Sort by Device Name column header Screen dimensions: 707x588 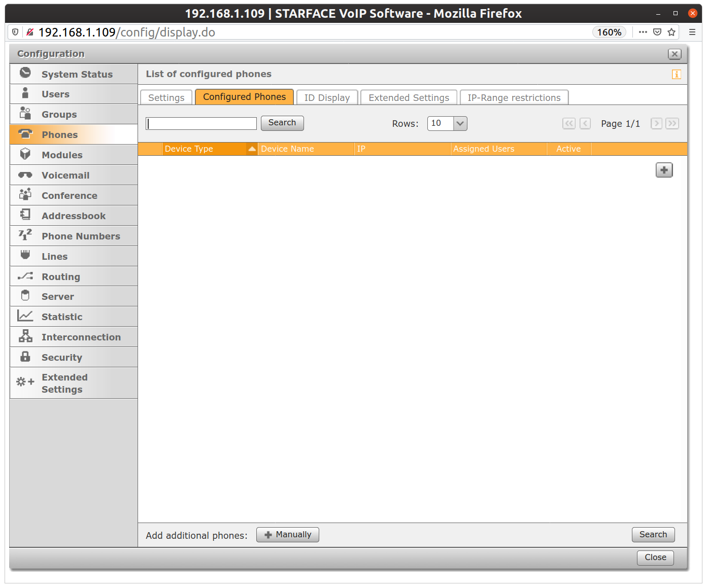(306, 149)
